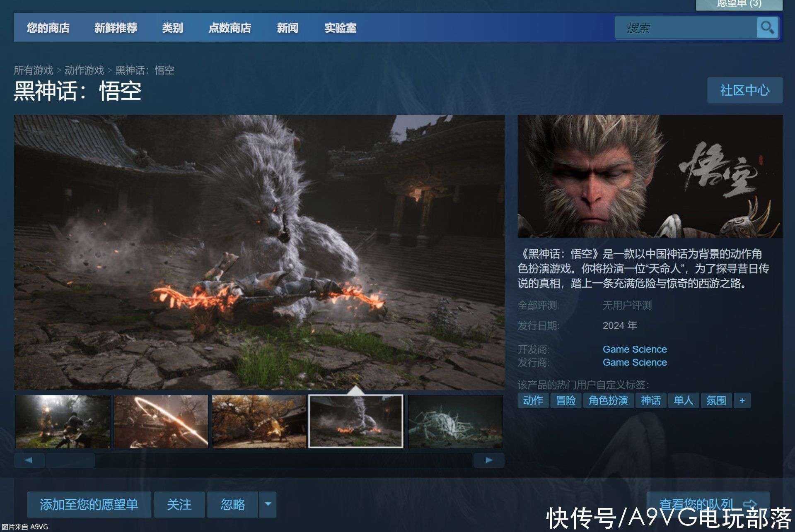Follow the 动作游戏 breadcrumb link

(84, 70)
